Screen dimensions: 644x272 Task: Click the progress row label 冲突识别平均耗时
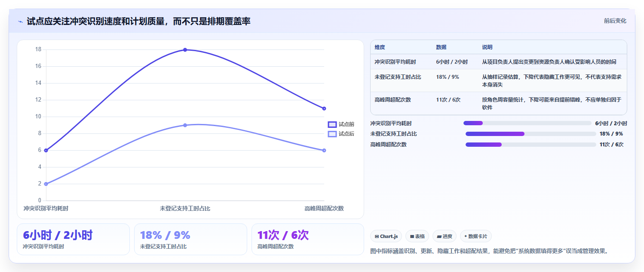391,123
